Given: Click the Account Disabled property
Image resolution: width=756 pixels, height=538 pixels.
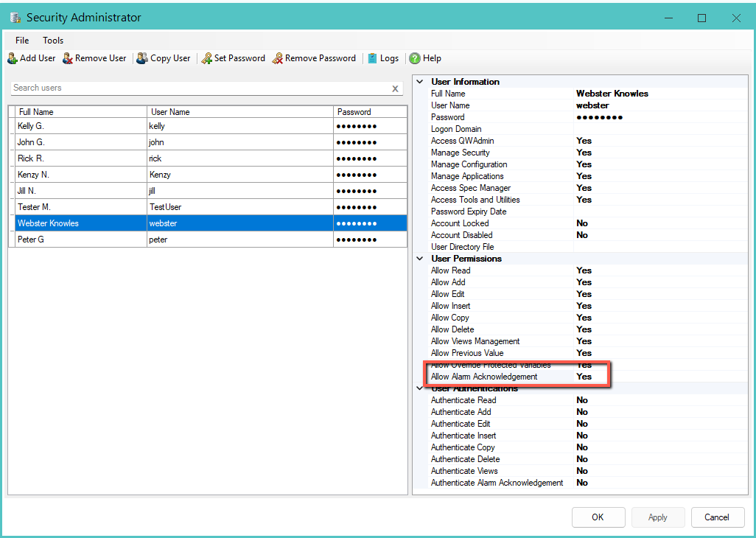Looking at the screenshot, I should coord(587,235).
